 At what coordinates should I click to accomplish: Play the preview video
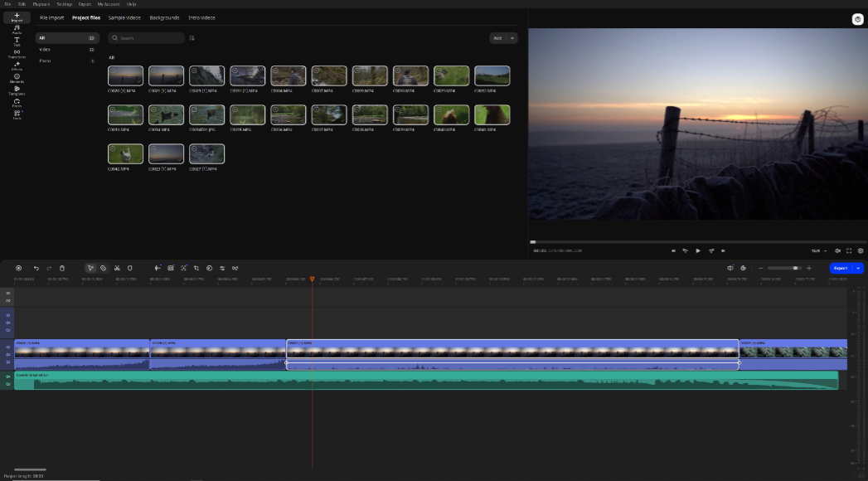click(698, 250)
